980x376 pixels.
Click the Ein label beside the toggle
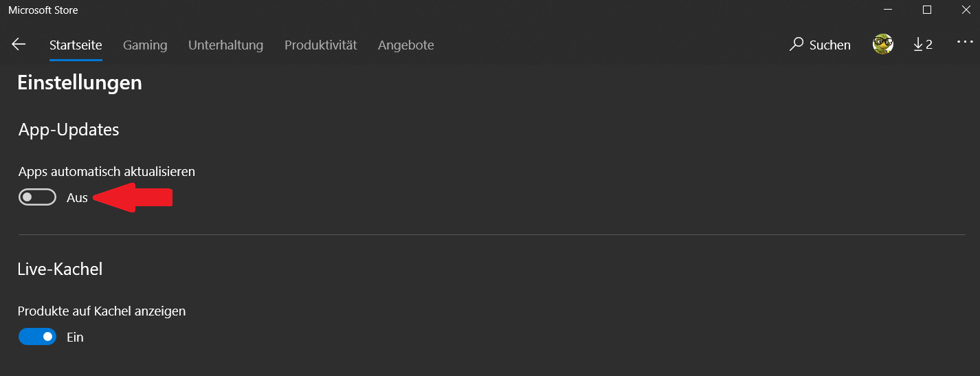pyautogui.click(x=75, y=337)
